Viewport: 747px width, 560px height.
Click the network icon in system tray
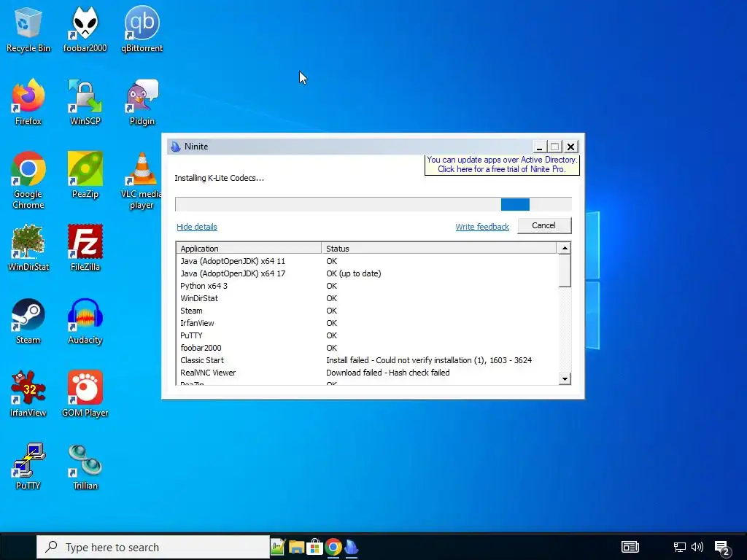tap(679, 547)
